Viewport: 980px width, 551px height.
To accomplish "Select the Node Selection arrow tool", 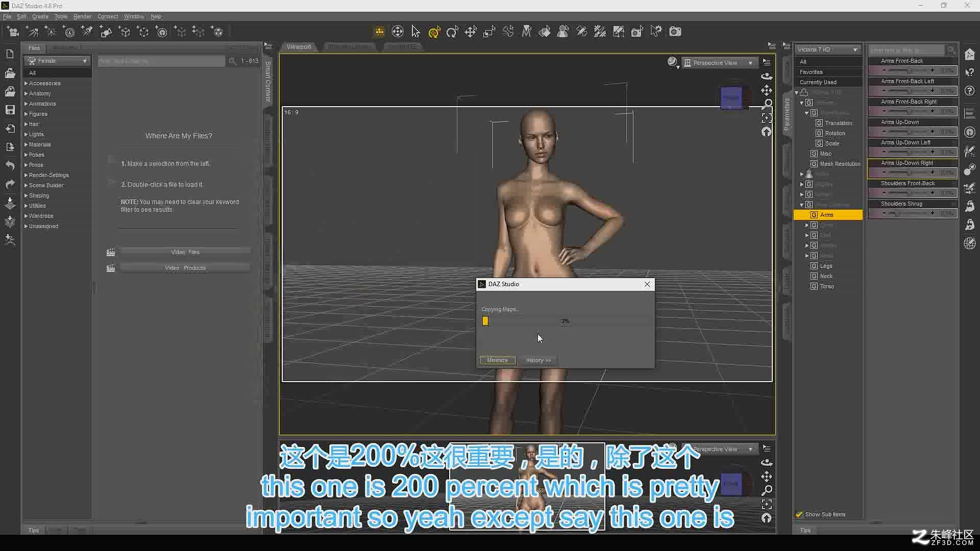I will pyautogui.click(x=415, y=32).
